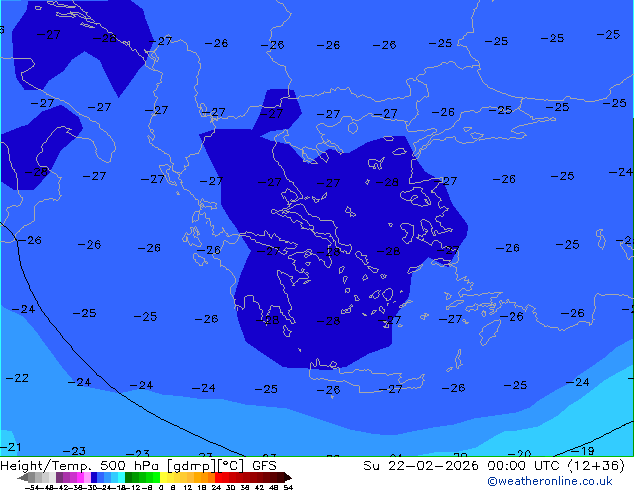Pick the darkest green legend swatch
This screenshot has height=490, width=634.
(x=128, y=477)
